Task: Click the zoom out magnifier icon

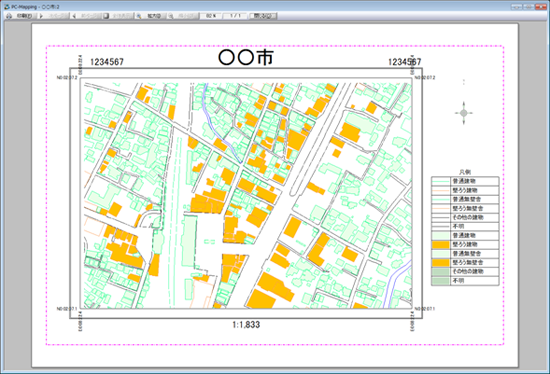Action: 170,16
